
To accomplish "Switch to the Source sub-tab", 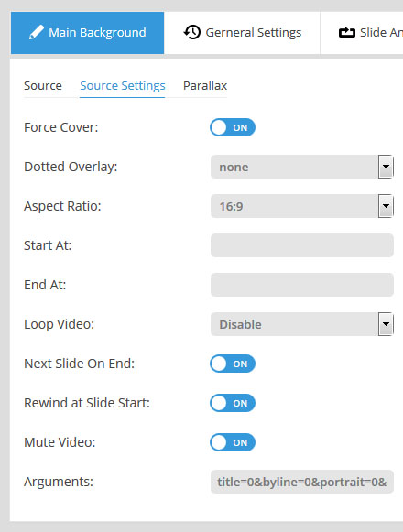I will click(x=43, y=86).
